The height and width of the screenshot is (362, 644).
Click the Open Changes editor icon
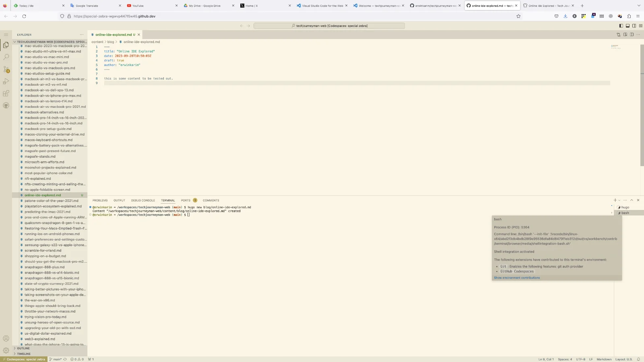click(x=619, y=35)
